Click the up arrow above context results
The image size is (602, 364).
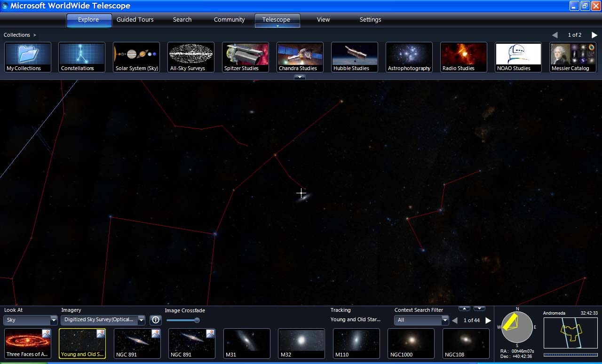click(464, 309)
